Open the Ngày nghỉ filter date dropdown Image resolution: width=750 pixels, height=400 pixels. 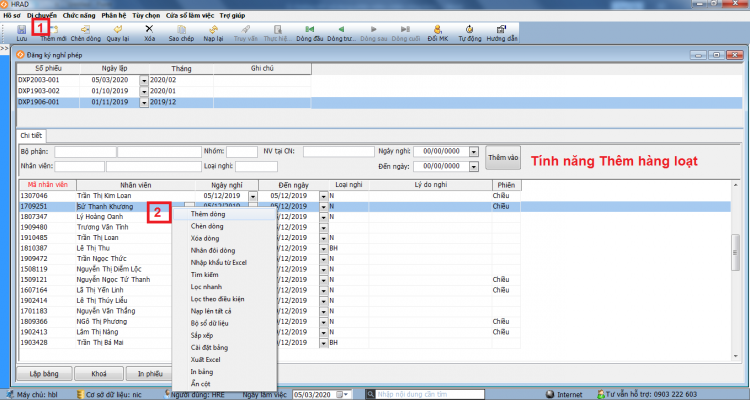click(474, 152)
